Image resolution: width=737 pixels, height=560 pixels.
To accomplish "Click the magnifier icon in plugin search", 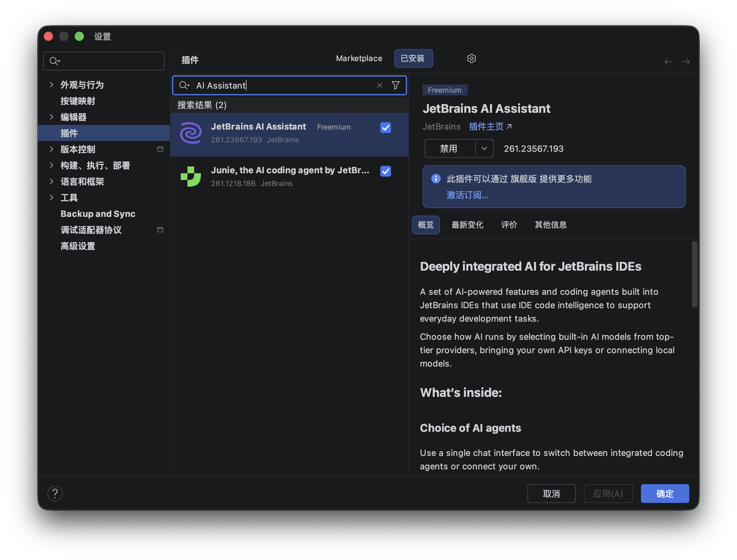I will (x=184, y=85).
